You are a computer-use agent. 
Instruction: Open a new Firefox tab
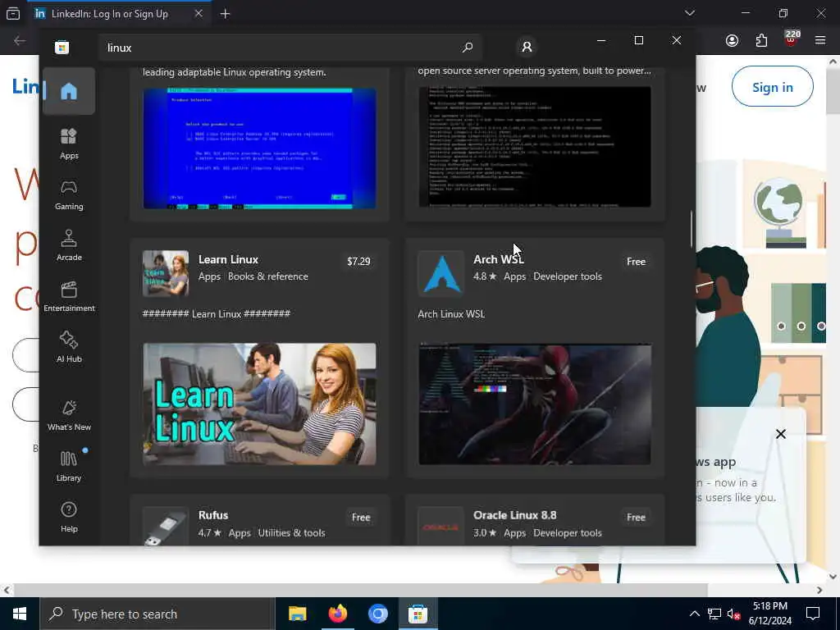coord(225,14)
